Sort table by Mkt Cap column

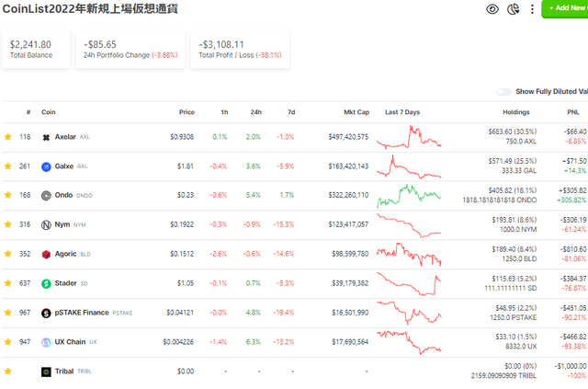click(x=356, y=112)
